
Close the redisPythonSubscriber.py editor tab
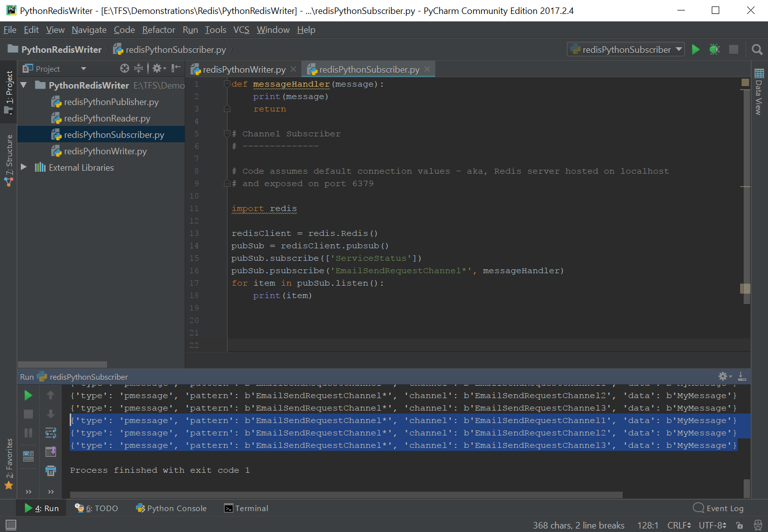(x=427, y=69)
